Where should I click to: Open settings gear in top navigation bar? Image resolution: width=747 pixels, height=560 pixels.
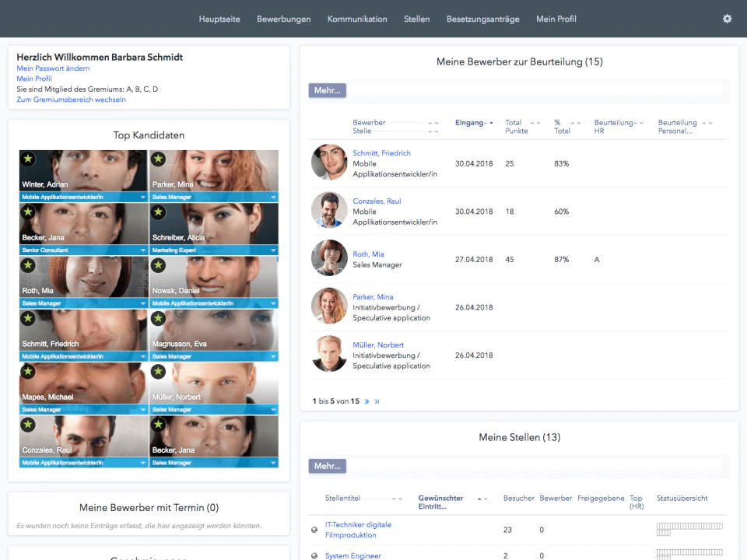click(x=727, y=19)
